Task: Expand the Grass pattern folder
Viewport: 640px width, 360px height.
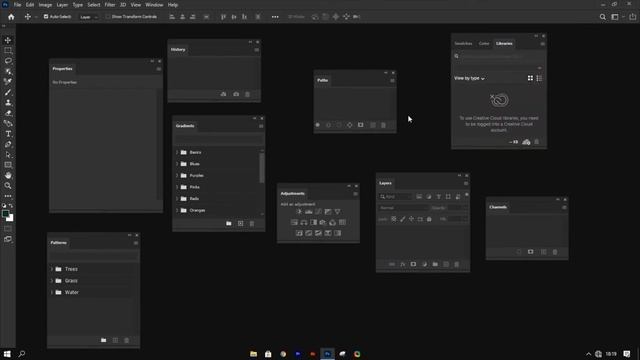Action: pyautogui.click(x=52, y=281)
